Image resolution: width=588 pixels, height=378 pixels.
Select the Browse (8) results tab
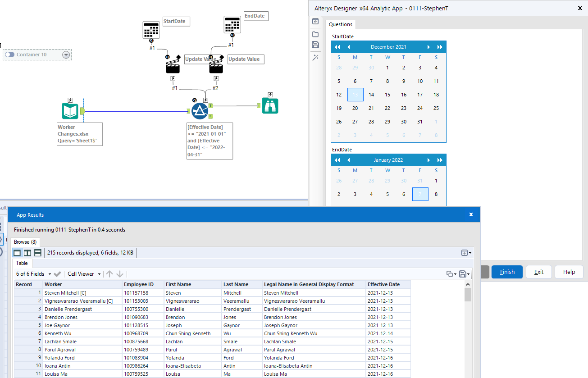[x=25, y=242]
